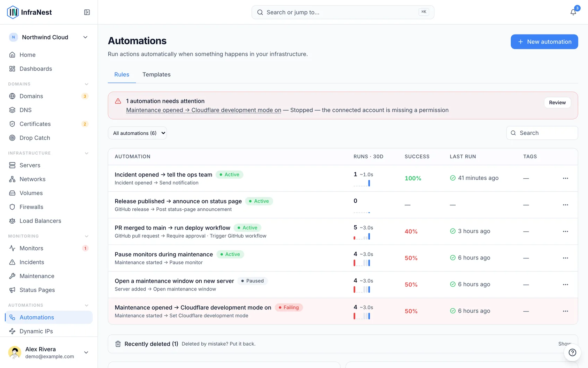The height and width of the screenshot is (368, 588).
Task: Collapse the INFRASTRUCTURE sidebar section
Action: [86, 153]
